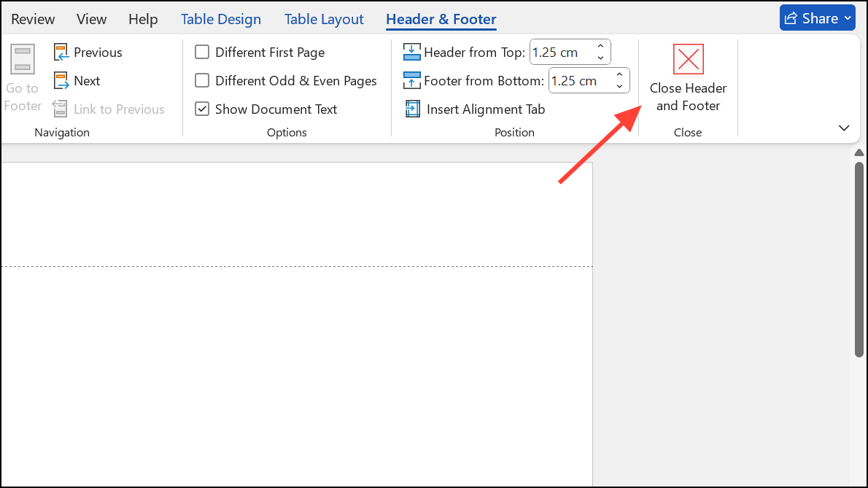Screen dimensions: 868x488
Task: Click the Footer from Bottom icon
Action: [412, 81]
